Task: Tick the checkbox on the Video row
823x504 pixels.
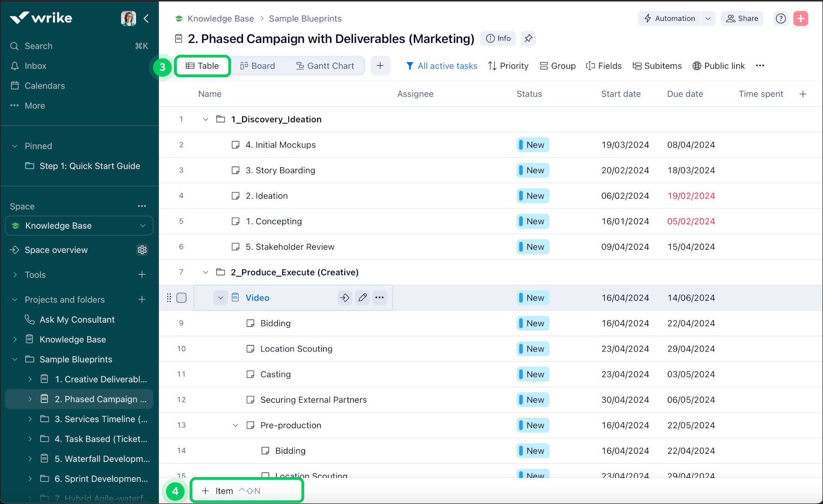Action: [181, 298]
